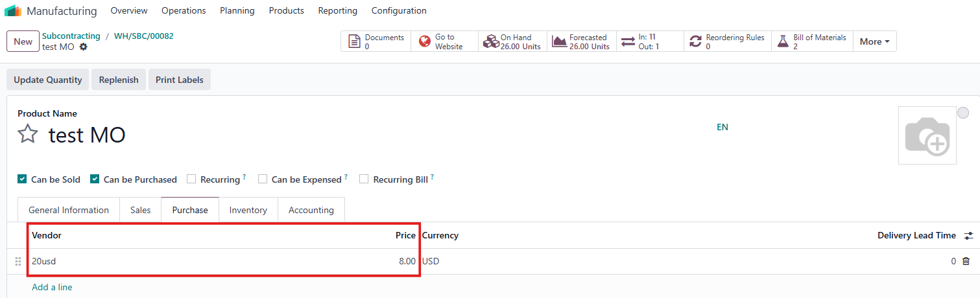This screenshot has width=980, height=298.
Task: Switch to the Accounting tab
Action: [311, 210]
